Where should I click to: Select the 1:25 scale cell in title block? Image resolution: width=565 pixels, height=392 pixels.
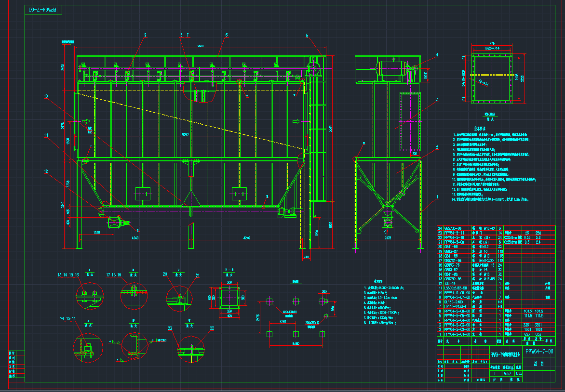tap(519, 373)
